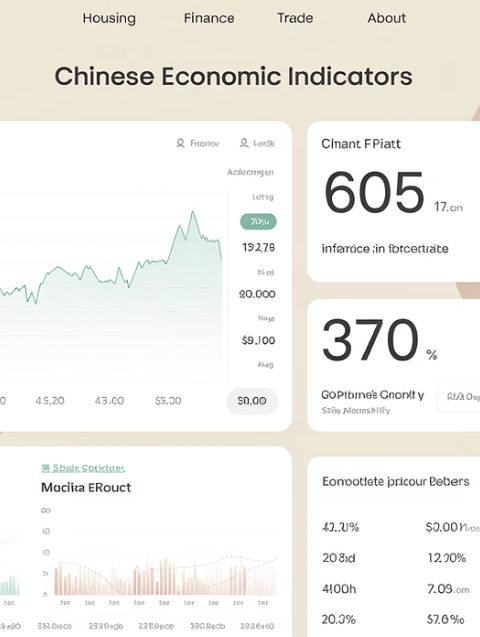This screenshot has width=480, height=637.
Task: Click the small icon before Stude Corklase
Action: click(x=45, y=468)
